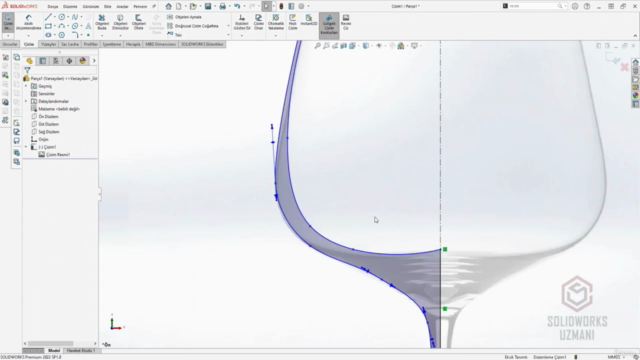640x360 pixels.
Task: Click Objeleri Dönüştür convert entities tool
Action: [120, 22]
